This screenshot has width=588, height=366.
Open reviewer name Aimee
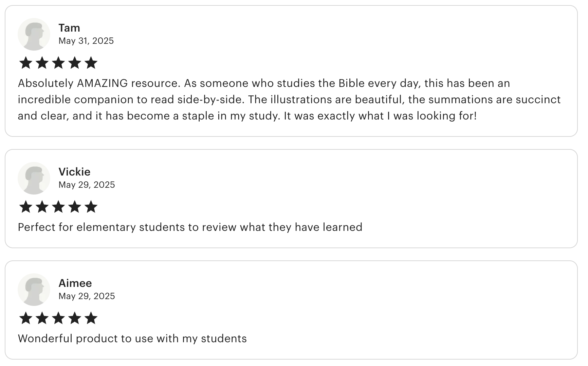pyautogui.click(x=75, y=283)
